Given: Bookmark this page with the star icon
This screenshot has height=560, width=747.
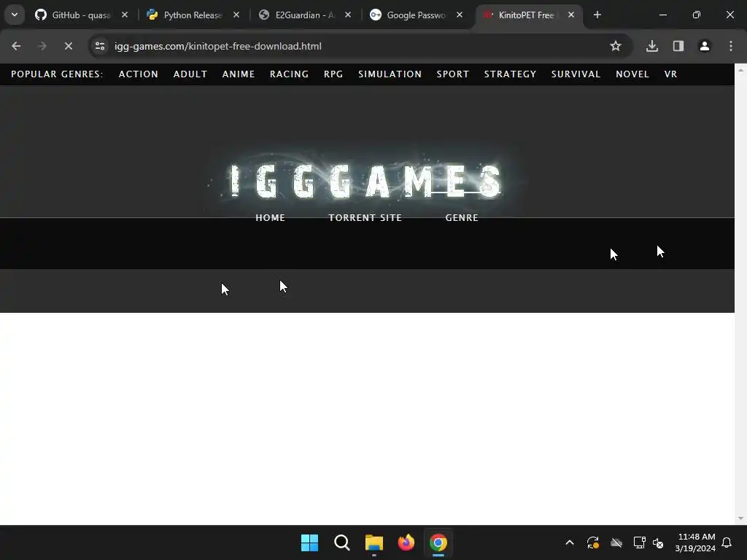Looking at the screenshot, I should coord(616,46).
